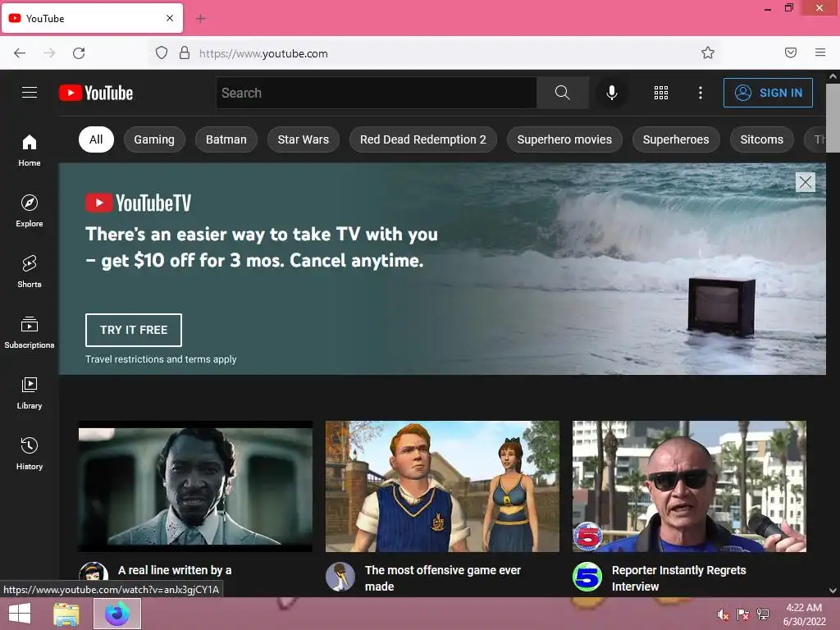The image size is (840, 630).
Task: Start voice search with microphone icon
Action: pyautogui.click(x=611, y=93)
